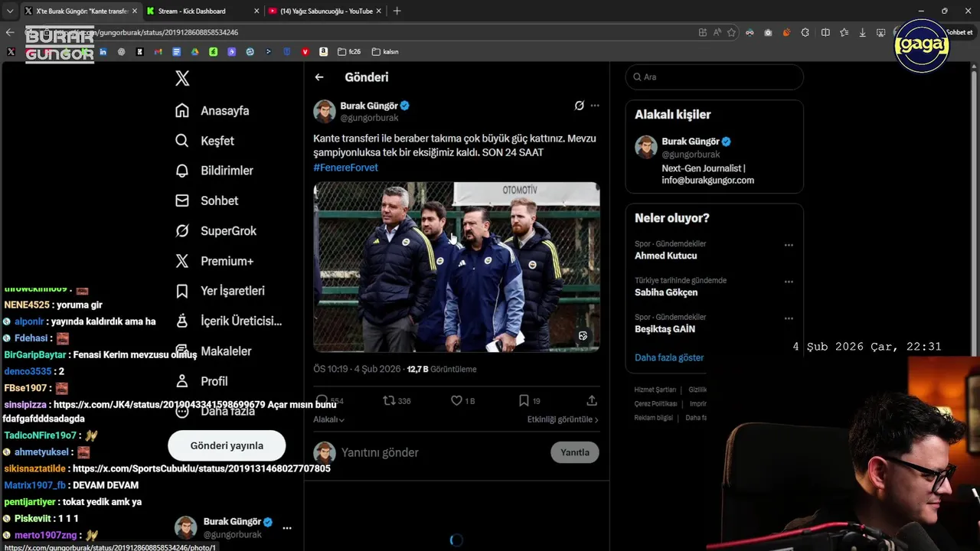Click the Yanıtla button
The image size is (980, 551).
(x=575, y=452)
